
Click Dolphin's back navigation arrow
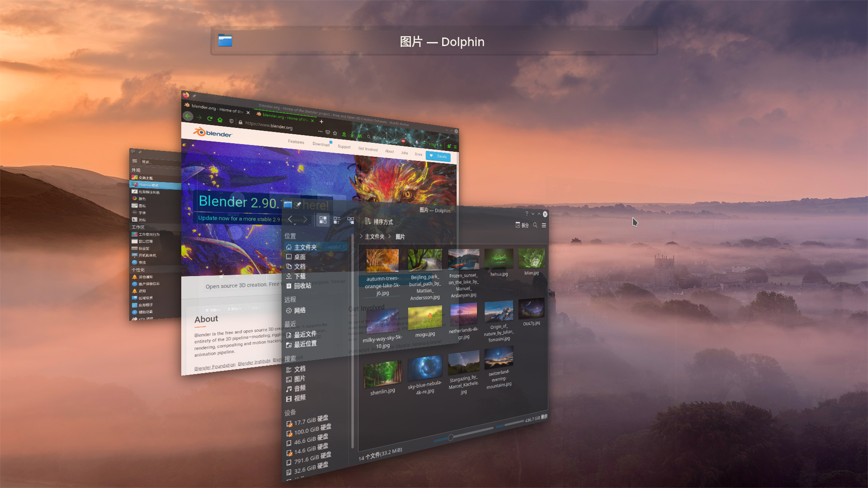point(290,219)
